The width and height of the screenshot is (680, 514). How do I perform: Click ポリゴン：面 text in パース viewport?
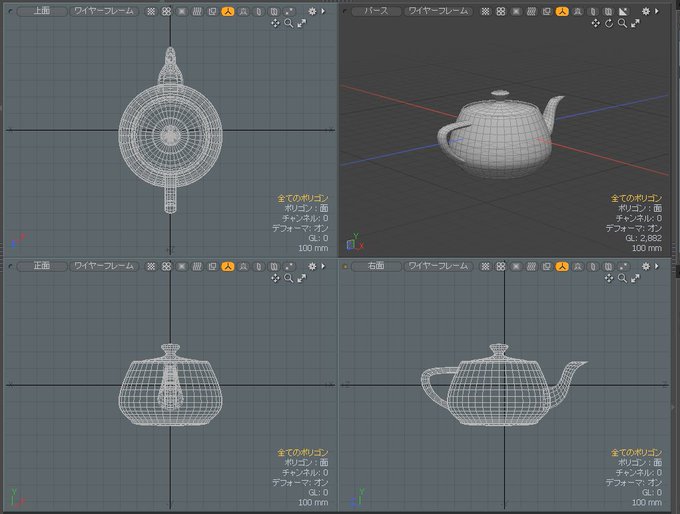pyautogui.click(x=640, y=208)
